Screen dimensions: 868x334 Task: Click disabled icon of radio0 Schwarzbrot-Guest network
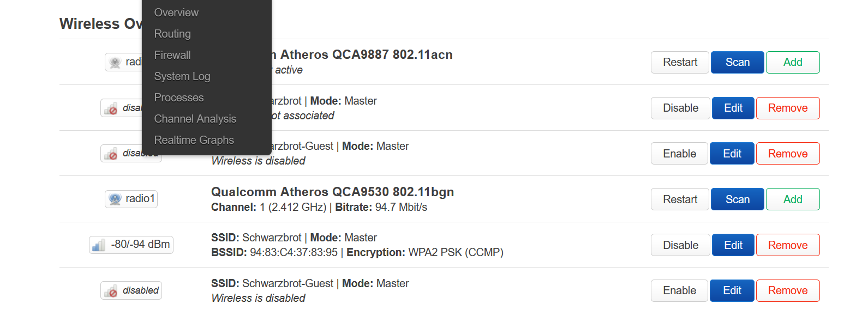pos(111,154)
